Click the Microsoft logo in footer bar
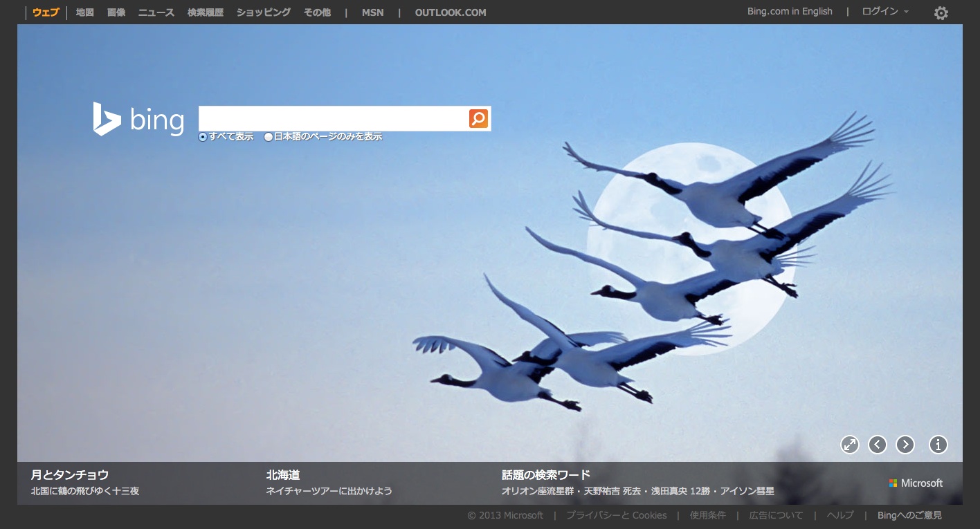This screenshot has height=529, width=980. pos(916,483)
